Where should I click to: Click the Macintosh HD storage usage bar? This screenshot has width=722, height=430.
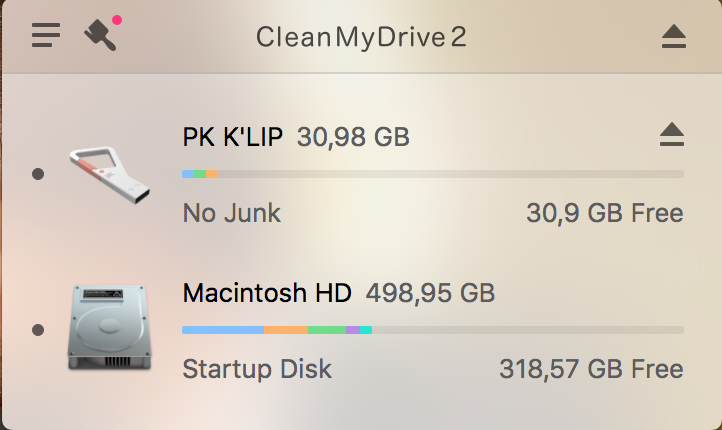(432, 329)
